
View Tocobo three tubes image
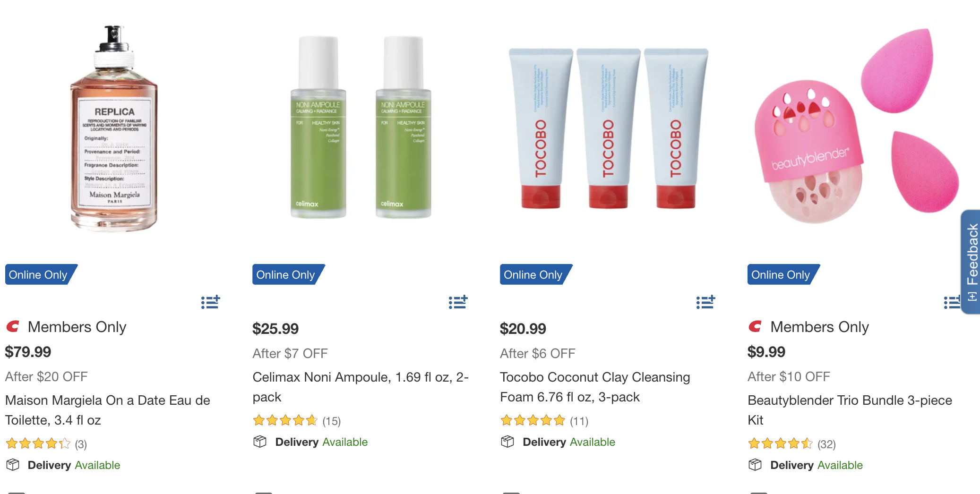tap(608, 128)
